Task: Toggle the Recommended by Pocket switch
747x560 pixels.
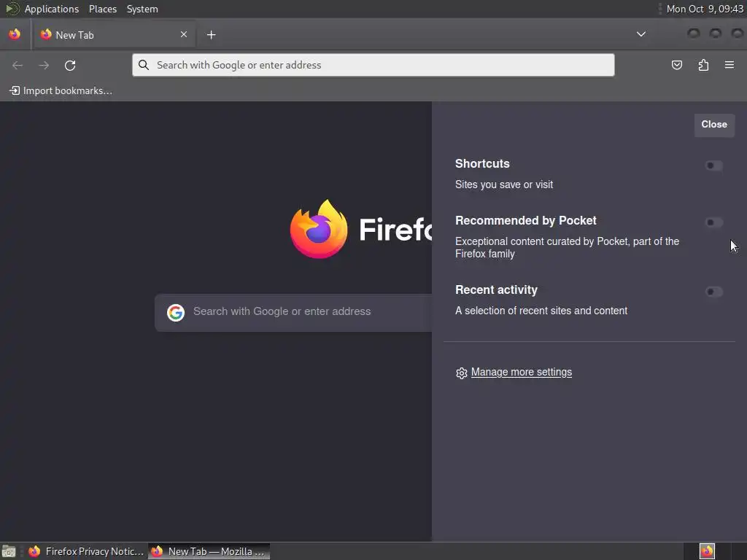Action: click(x=713, y=222)
